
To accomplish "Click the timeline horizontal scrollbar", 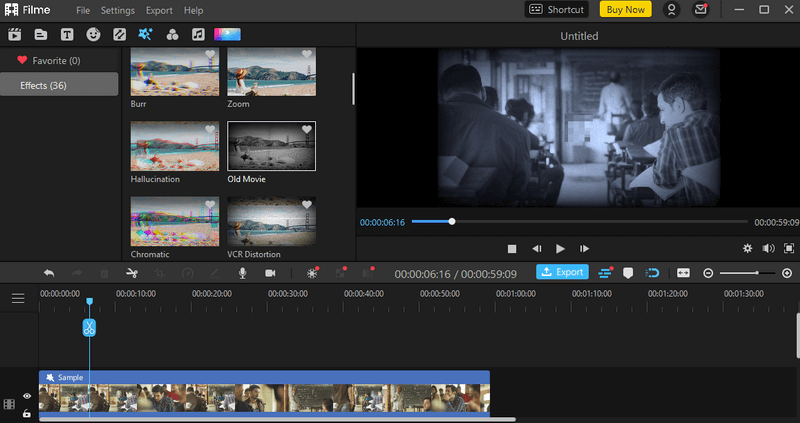I will [278, 419].
